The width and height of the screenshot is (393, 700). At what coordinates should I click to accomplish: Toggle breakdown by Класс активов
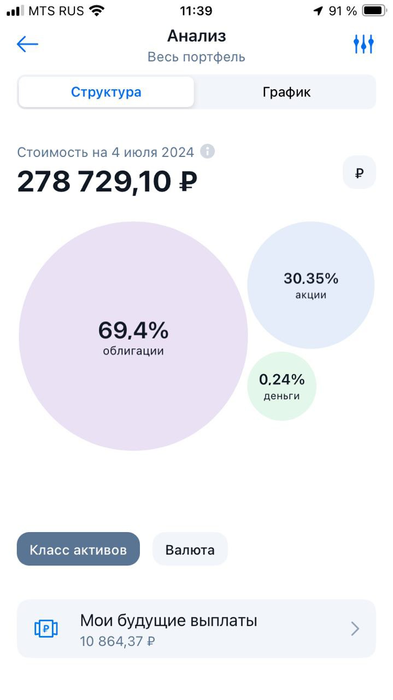(x=78, y=549)
